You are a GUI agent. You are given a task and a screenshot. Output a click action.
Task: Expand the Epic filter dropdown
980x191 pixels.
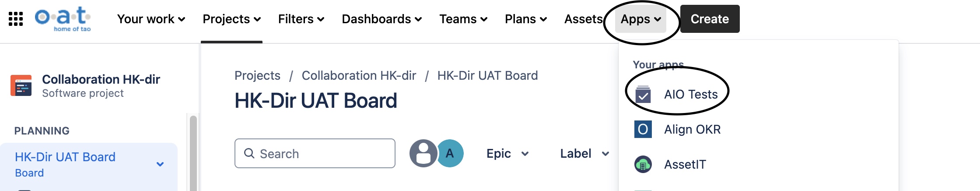click(507, 153)
